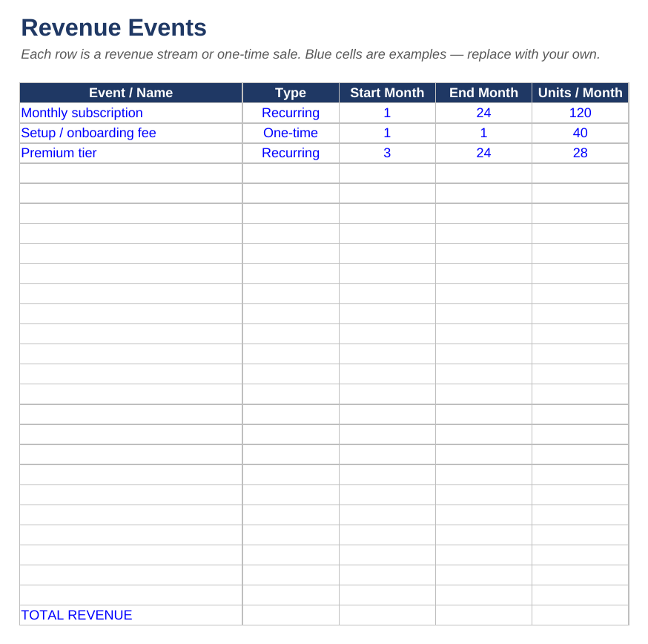648x644 pixels.
Task: Select the 40 units per month cell
Action: [581, 134]
